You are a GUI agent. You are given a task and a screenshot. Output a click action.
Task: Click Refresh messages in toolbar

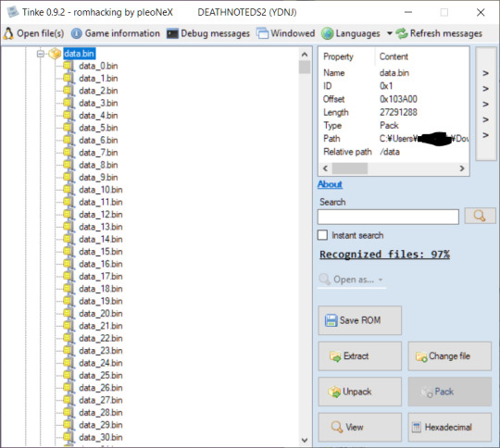[439, 33]
